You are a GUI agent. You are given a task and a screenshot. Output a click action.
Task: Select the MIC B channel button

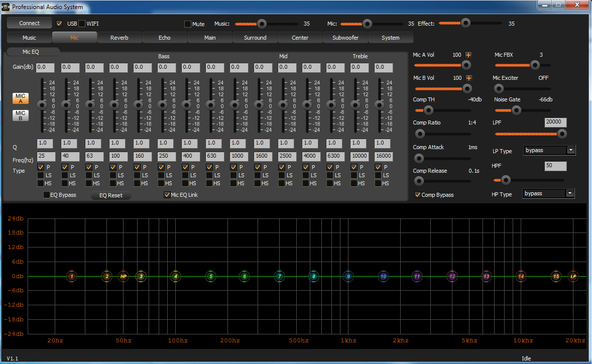[20, 116]
